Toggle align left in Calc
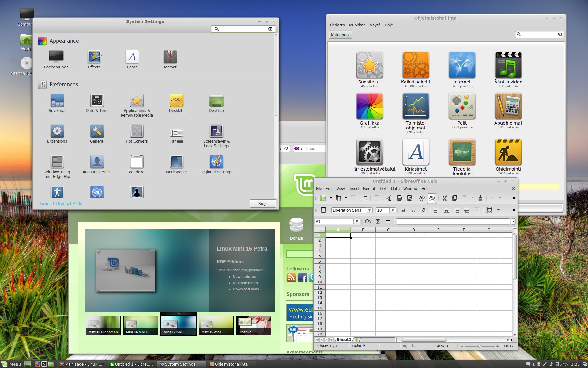588x368 pixels. [x=436, y=210]
